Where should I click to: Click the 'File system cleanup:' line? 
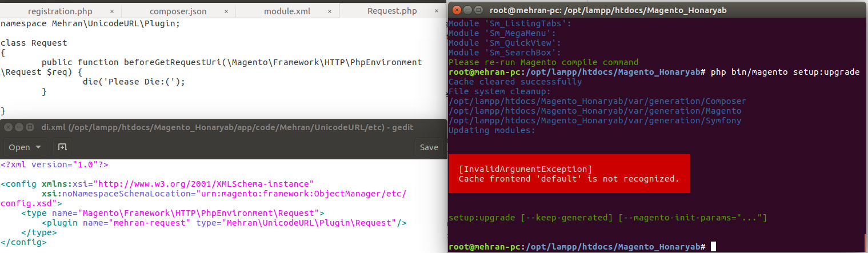[x=499, y=91]
